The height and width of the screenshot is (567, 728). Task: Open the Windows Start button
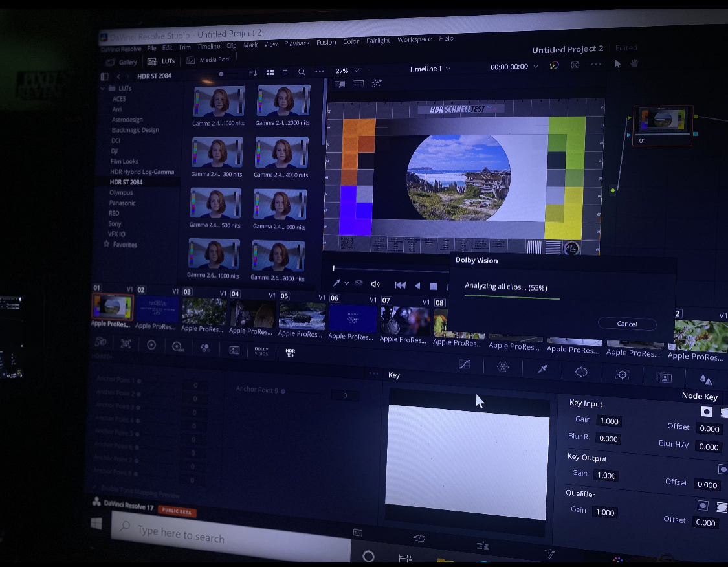click(x=96, y=524)
